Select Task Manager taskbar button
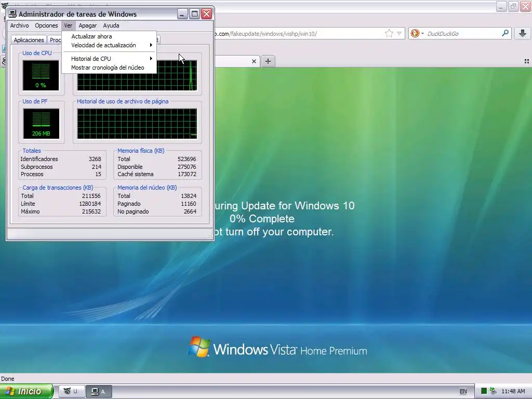This screenshot has height=399, width=532. [x=98, y=392]
